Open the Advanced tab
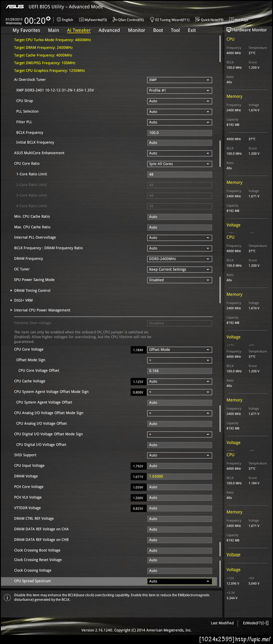Viewport: 273px width, 644px height. point(109,30)
